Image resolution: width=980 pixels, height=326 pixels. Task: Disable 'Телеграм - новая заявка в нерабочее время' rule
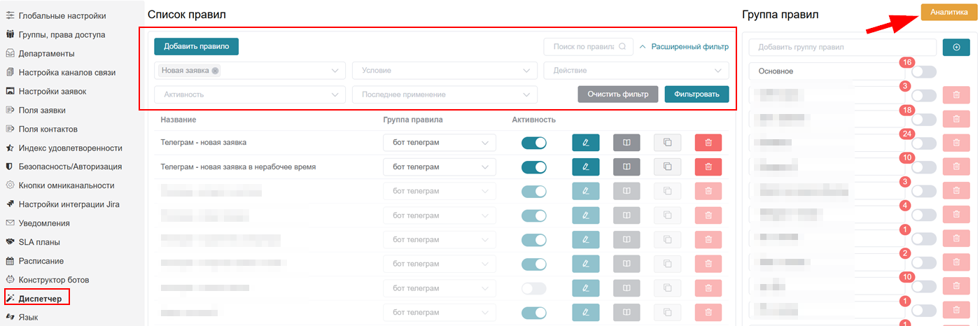[x=533, y=166]
